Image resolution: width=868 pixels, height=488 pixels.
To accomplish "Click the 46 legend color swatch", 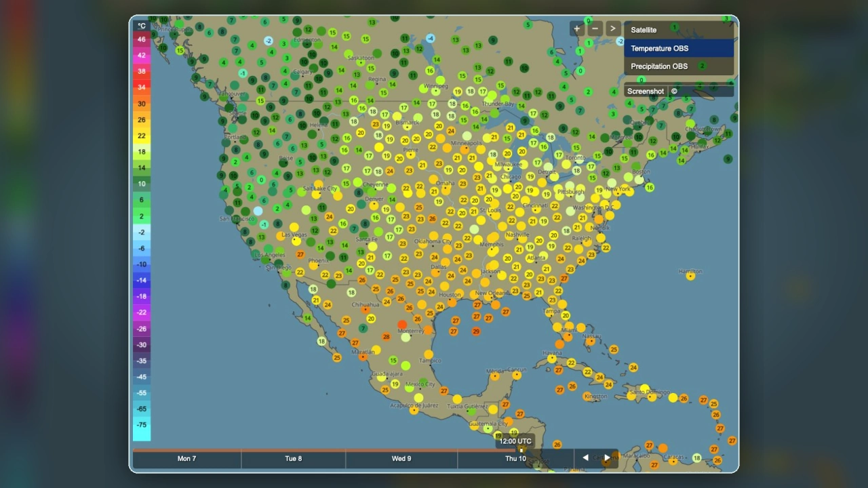I will click(141, 39).
